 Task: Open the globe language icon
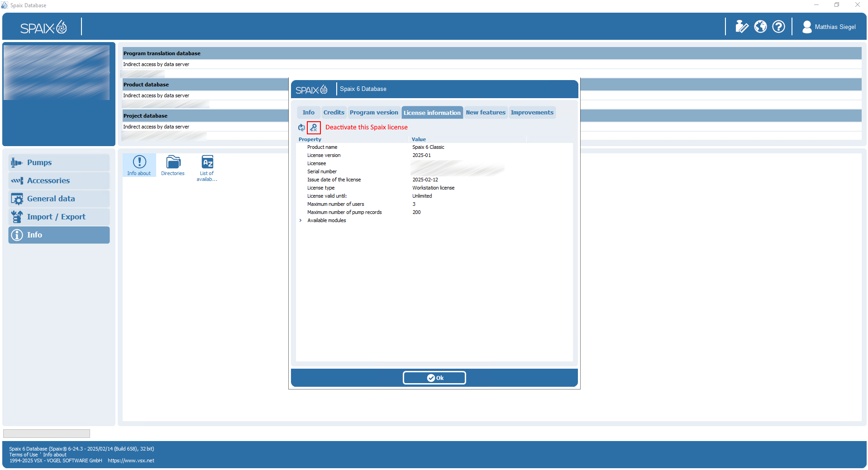coord(760,27)
